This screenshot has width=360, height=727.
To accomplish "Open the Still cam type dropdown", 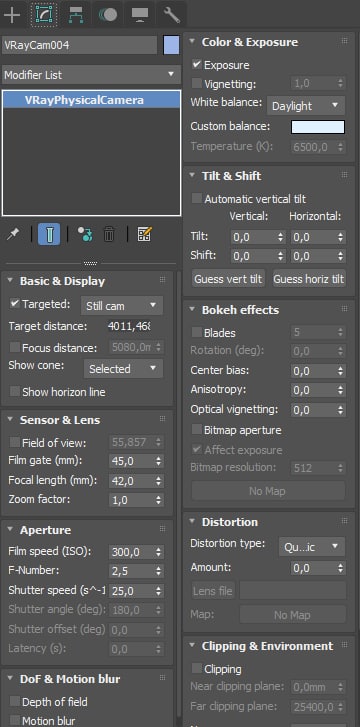I will pyautogui.click(x=122, y=306).
